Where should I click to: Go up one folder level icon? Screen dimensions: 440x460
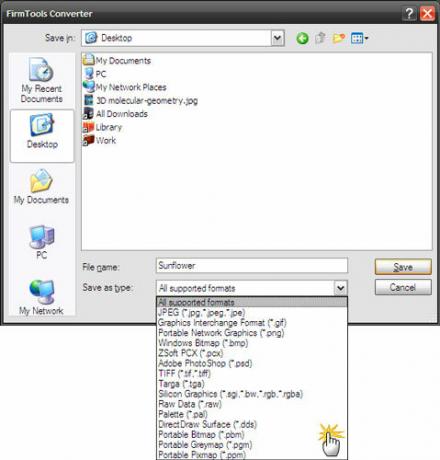(320, 38)
